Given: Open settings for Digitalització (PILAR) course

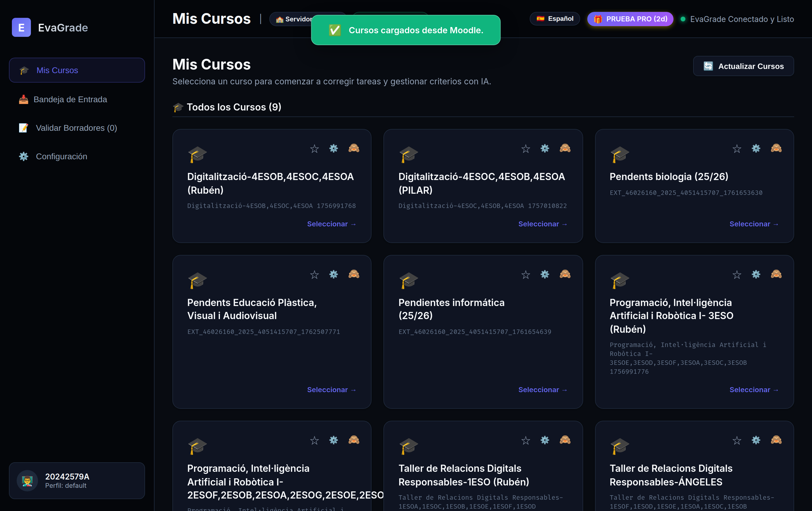Looking at the screenshot, I should 545,148.
